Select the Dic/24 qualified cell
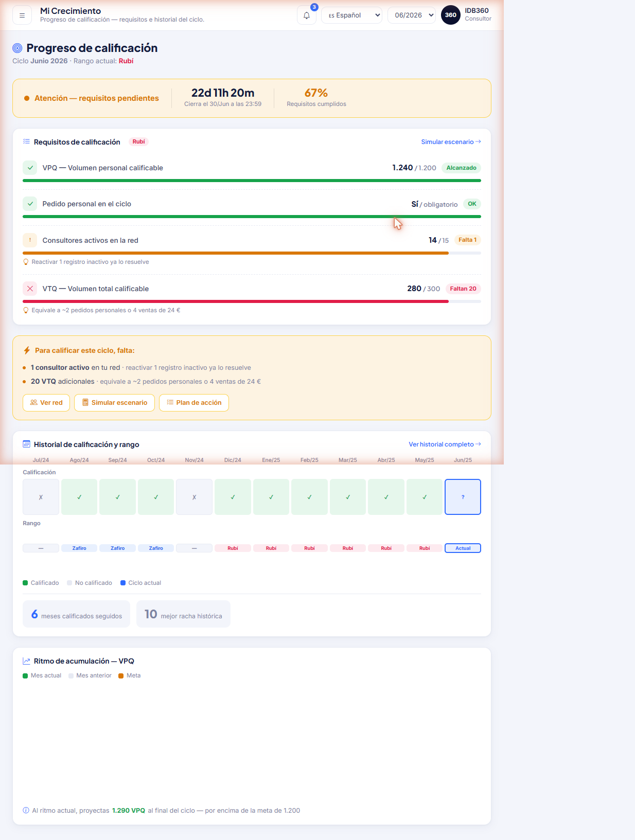 pyautogui.click(x=233, y=497)
